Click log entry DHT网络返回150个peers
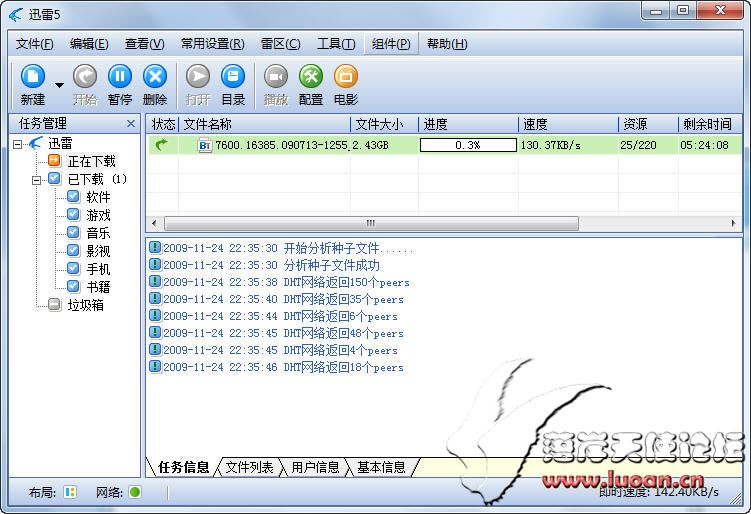This screenshot has height=514, width=751. click(x=279, y=282)
